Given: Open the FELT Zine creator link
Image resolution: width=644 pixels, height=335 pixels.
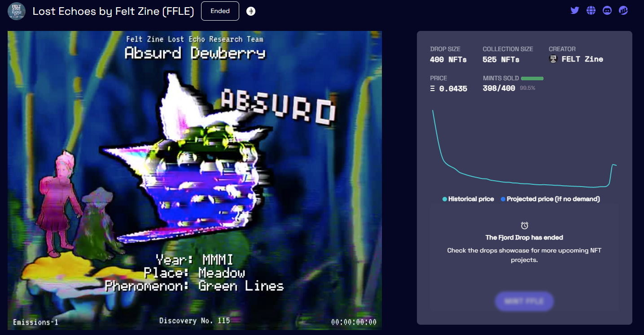Looking at the screenshot, I should pos(582,59).
